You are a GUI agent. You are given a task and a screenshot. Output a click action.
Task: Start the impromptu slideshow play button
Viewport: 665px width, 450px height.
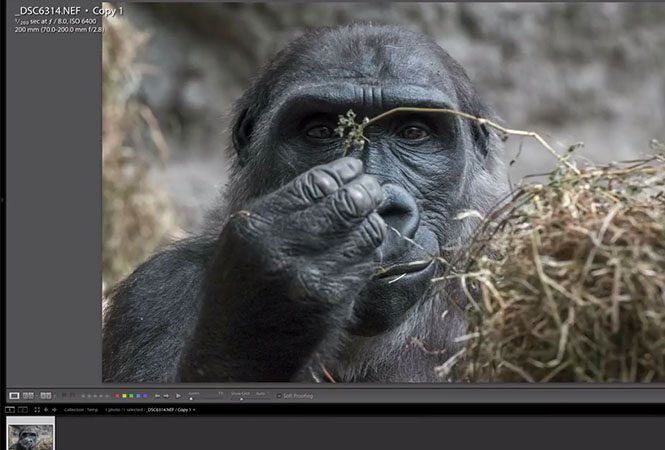coord(179,396)
